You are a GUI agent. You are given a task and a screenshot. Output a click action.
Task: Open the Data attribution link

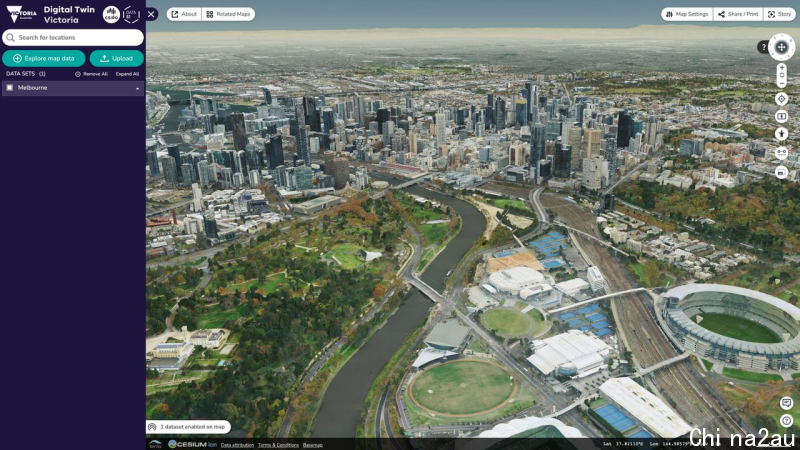point(237,445)
